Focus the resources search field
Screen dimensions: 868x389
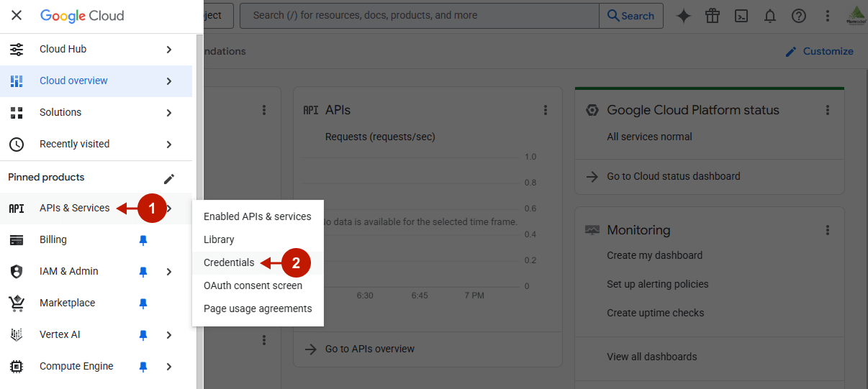[419, 15]
